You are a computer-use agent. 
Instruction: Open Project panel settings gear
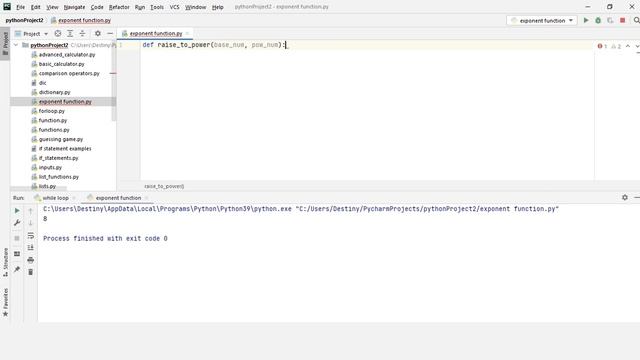point(98,33)
